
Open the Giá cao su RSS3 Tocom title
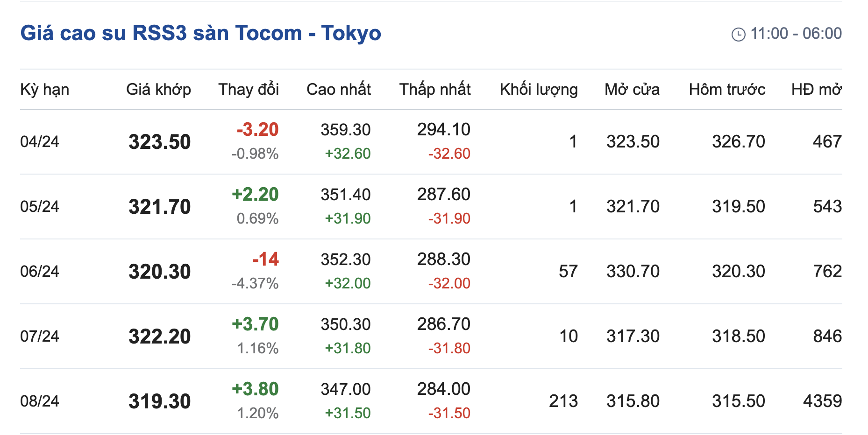(200, 33)
